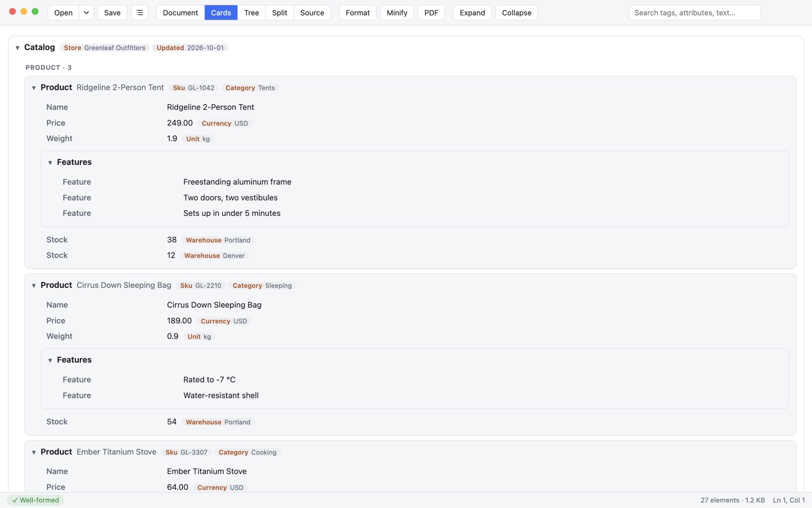Click the Store Greenleaf Outfitters attribute
The image size is (812, 508).
pos(105,48)
